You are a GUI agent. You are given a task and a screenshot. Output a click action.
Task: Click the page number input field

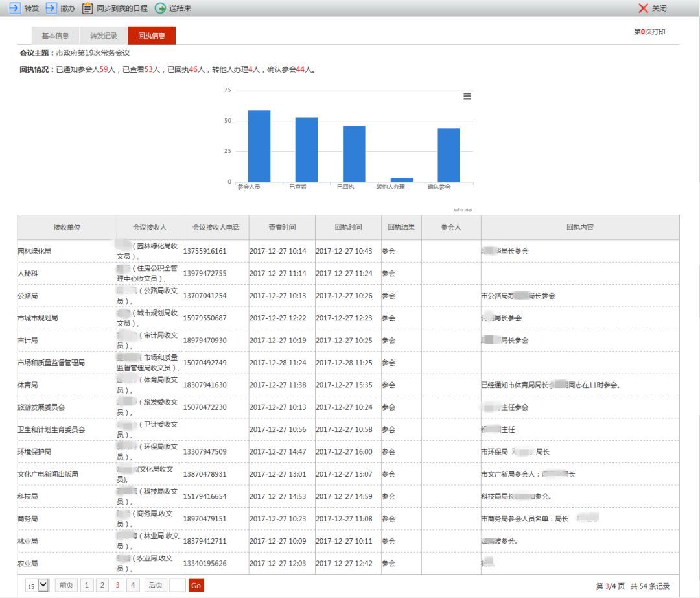click(x=177, y=585)
